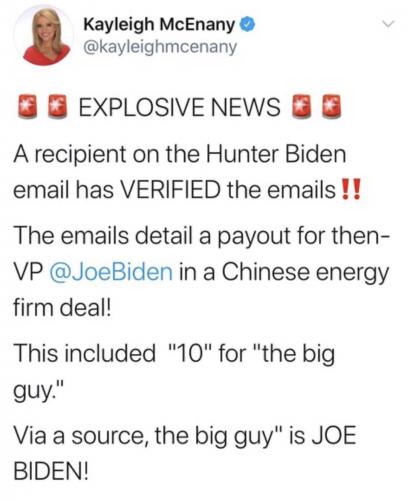
Task: Click the Kayleigh McEnany display name
Action: [160, 25]
